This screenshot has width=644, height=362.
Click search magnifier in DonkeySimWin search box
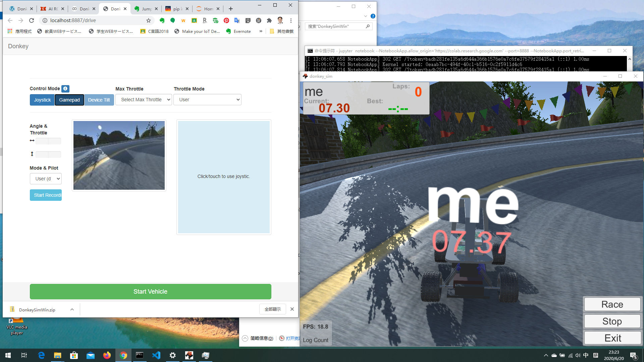pos(368,26)
